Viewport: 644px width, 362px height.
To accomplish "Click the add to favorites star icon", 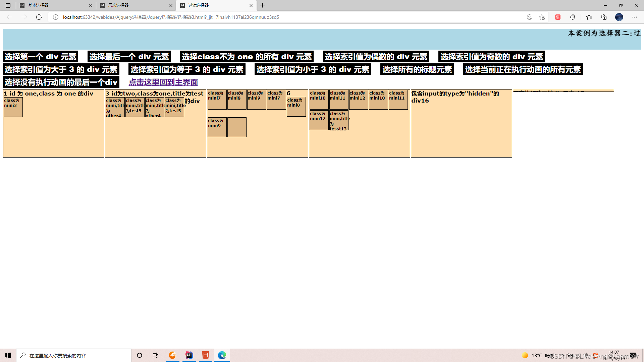I will [x=542, y=17].
